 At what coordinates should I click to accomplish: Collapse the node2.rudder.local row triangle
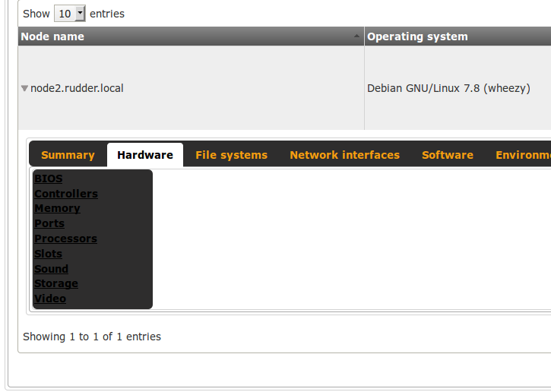[24, 88]
